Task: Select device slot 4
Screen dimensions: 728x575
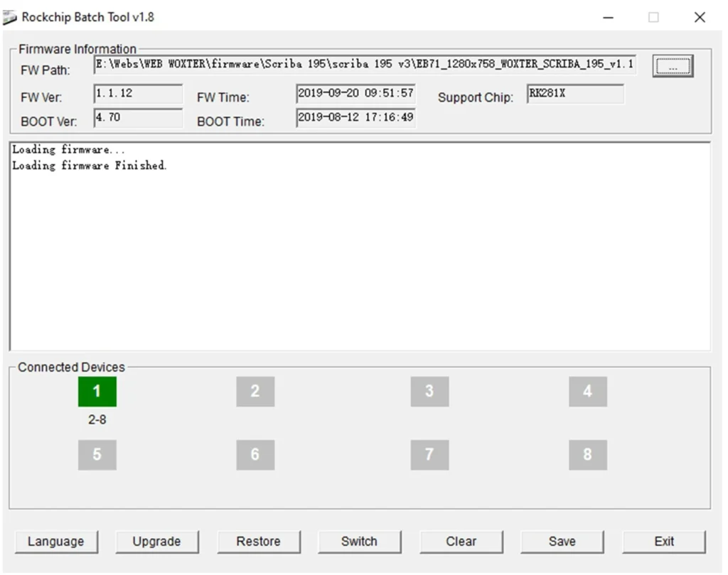Action: 588,391
